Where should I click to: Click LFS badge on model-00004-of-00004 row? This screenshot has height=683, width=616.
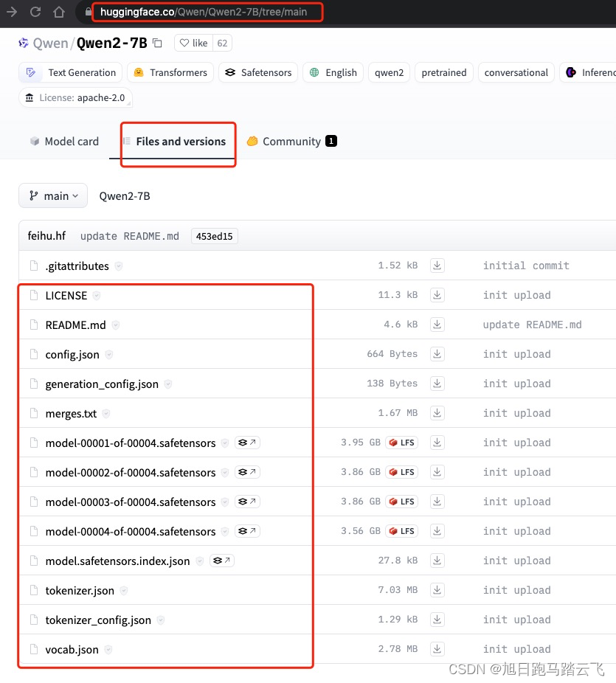coord(401,531)
